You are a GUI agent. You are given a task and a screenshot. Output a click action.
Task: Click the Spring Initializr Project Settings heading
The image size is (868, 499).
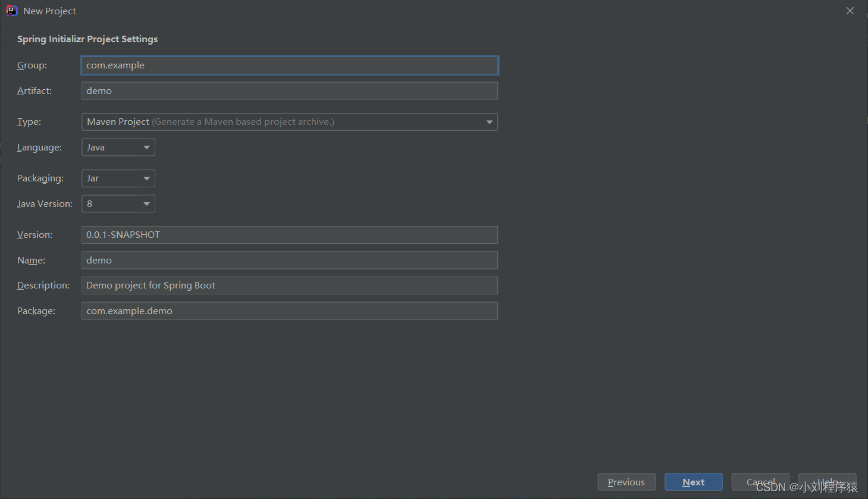(x=87, y=39)
